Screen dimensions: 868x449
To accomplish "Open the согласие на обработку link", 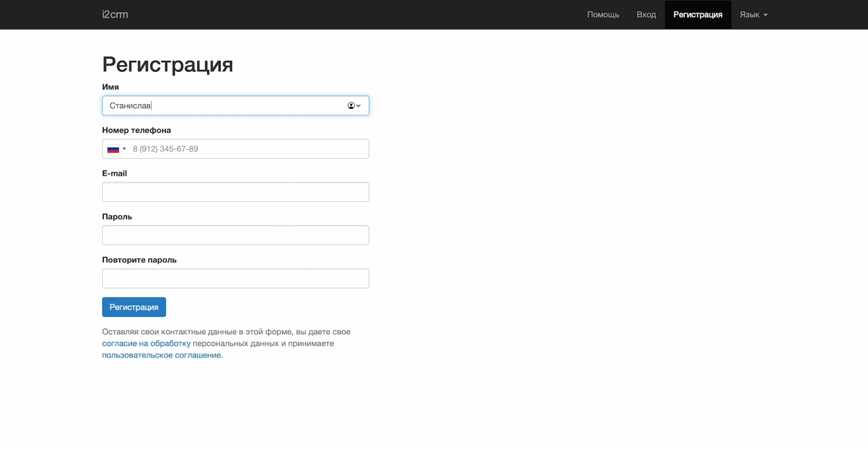I will pos(146,343).
